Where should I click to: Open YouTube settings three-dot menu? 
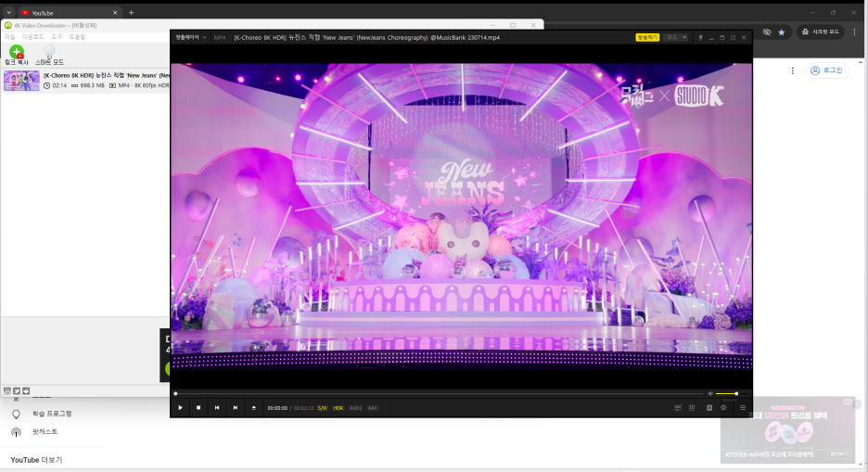[793, 70]
